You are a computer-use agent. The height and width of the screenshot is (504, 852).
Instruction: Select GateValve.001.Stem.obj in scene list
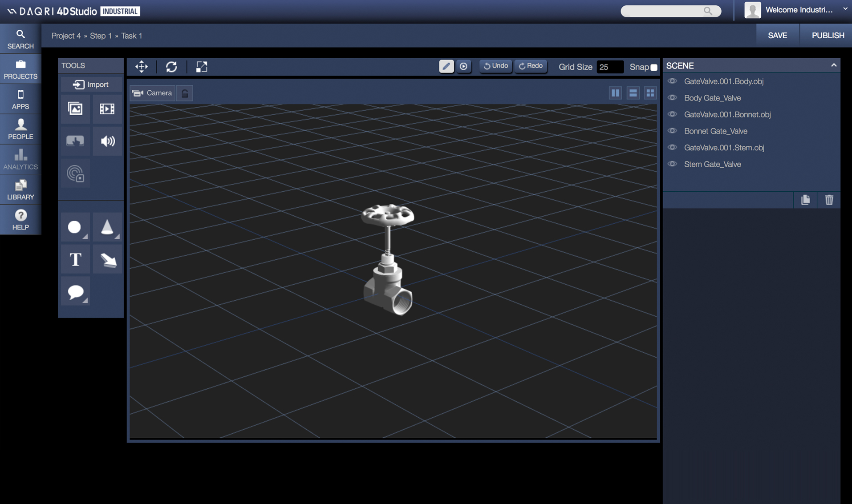coord(724,148)
